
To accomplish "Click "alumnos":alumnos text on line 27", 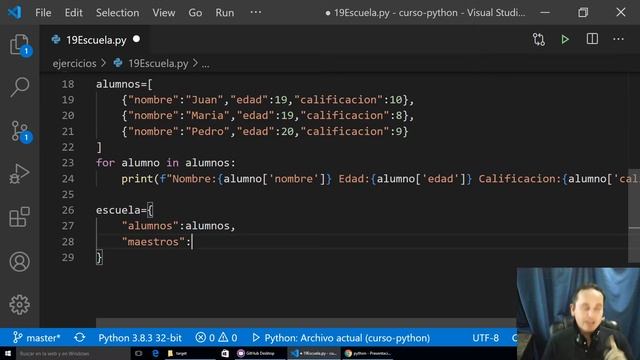I will tap(178, 226).
